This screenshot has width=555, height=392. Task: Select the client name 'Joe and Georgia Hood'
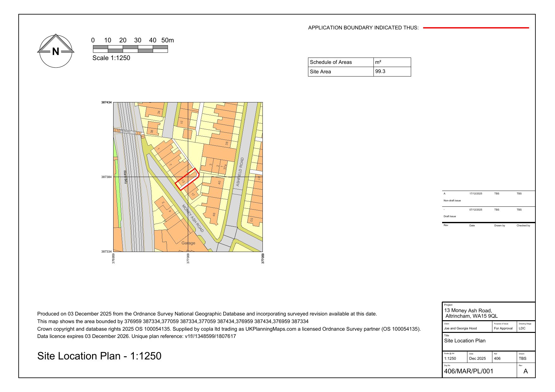point(460,328)
